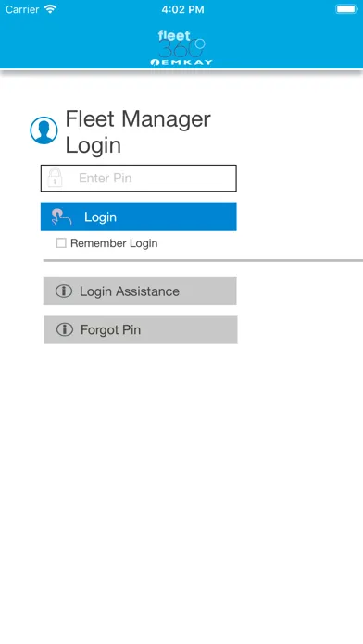Screen dimensions: 363x644
Task: Click the Remember Login label text
Action: point(114,243)
